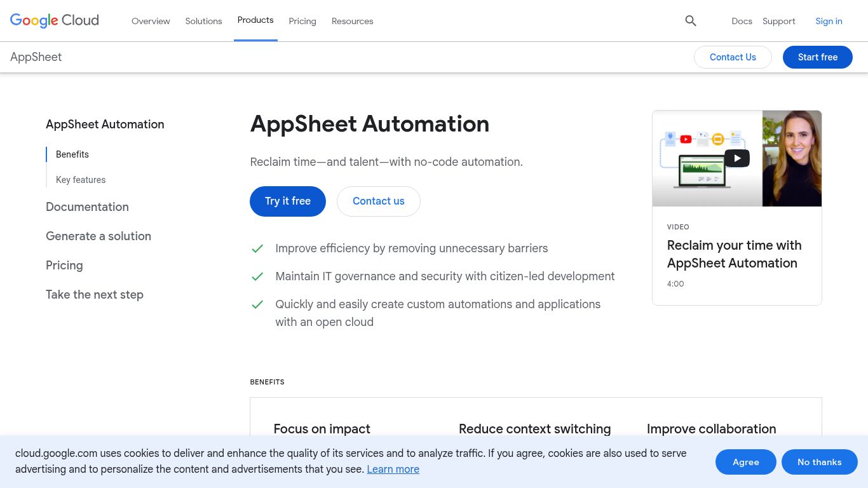Click the Contact us outlined button
868x488 pixels.
pos(378,201)
